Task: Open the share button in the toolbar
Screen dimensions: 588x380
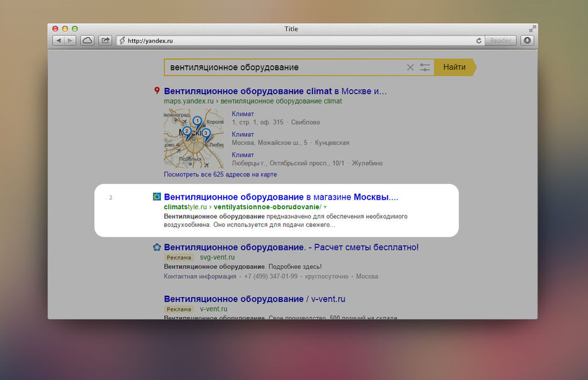Action: coord(105,40)
